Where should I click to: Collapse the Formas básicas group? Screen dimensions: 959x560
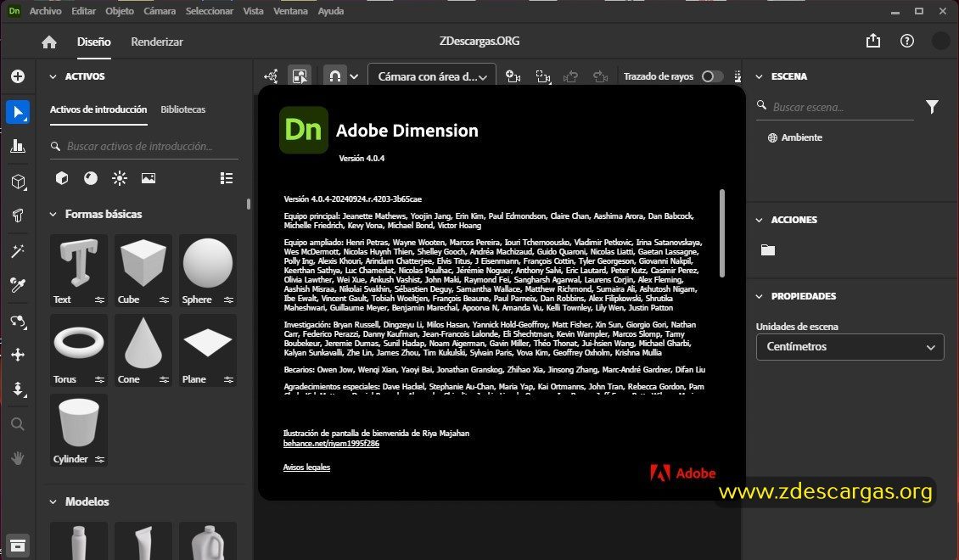click(53, 215)
